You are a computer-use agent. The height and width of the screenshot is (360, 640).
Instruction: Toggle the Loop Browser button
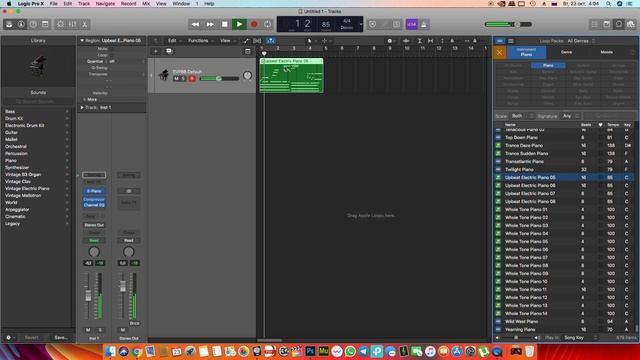tap(619, 24)
